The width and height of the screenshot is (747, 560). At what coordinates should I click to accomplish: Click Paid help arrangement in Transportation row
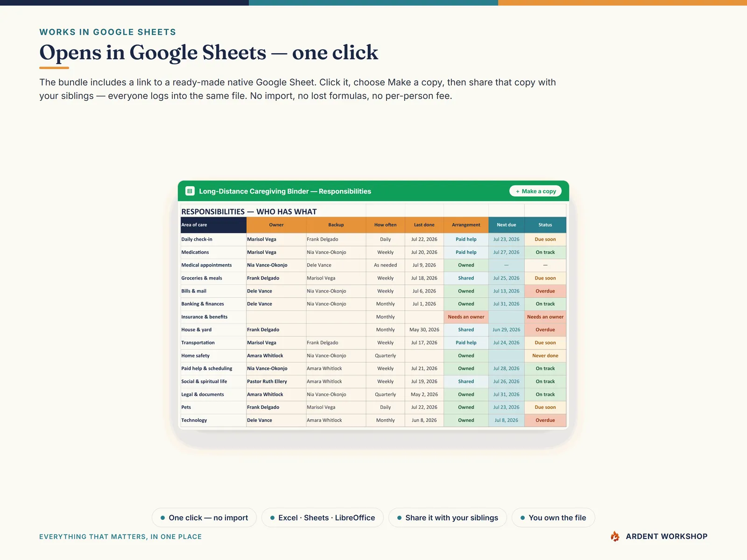pos(466,343)
